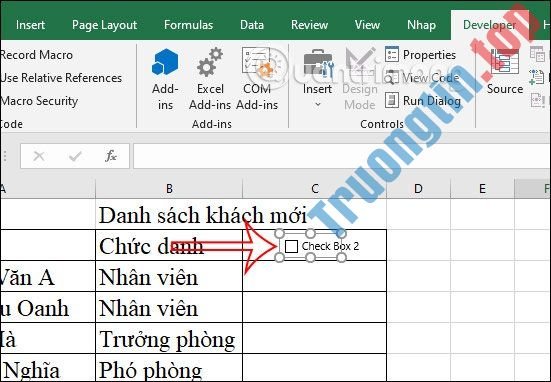Click the confirm checkmark in formula bar
The height and width of the screenshot is (382, 551).
pyautogui.click(x=75, y=156)
